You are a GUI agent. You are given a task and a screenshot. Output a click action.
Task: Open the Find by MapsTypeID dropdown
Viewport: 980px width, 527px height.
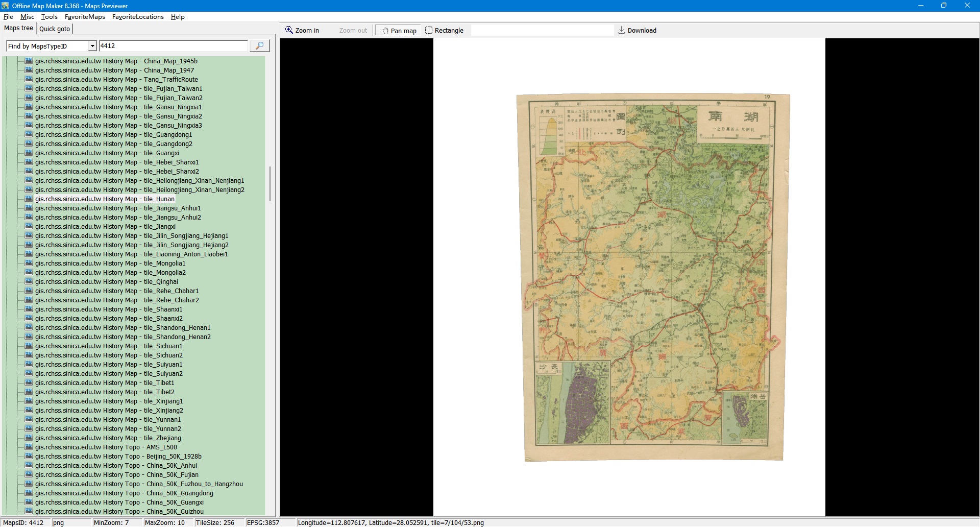[x=92, y=46]
